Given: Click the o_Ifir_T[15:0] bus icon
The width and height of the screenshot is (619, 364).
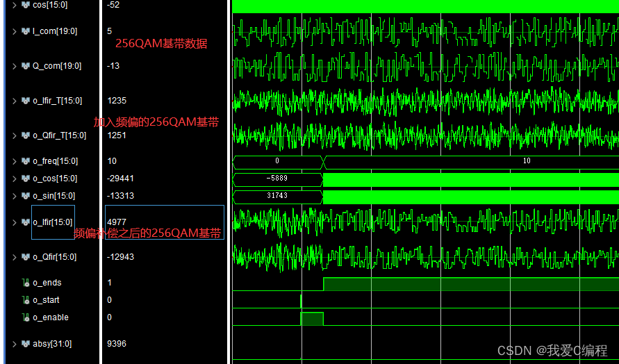Looking at the screenshot, I should point(26,101).
